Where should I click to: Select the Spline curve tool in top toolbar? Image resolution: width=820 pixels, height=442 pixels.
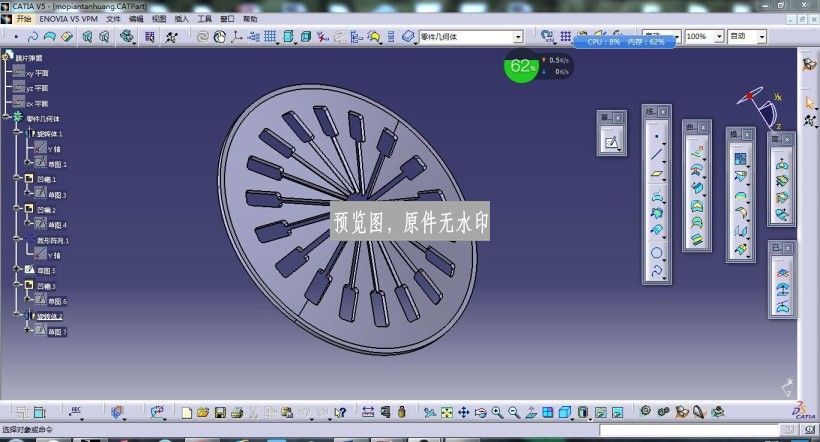click(32, 37)
